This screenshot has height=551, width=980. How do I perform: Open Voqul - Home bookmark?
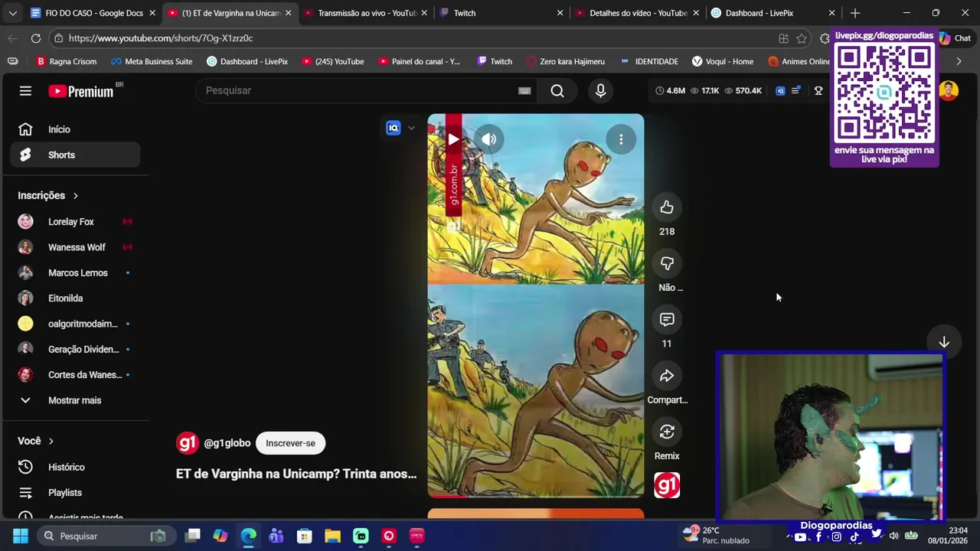(722, 61)
